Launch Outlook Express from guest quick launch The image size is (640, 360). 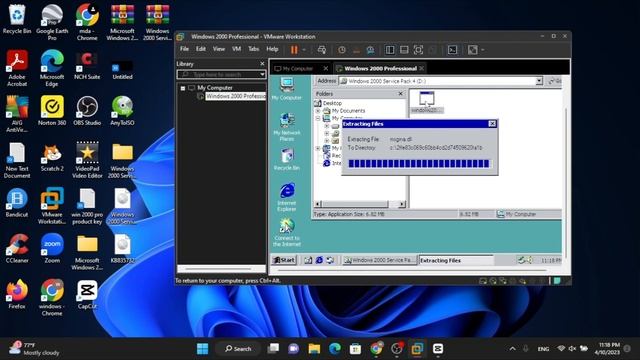(330, 260)
